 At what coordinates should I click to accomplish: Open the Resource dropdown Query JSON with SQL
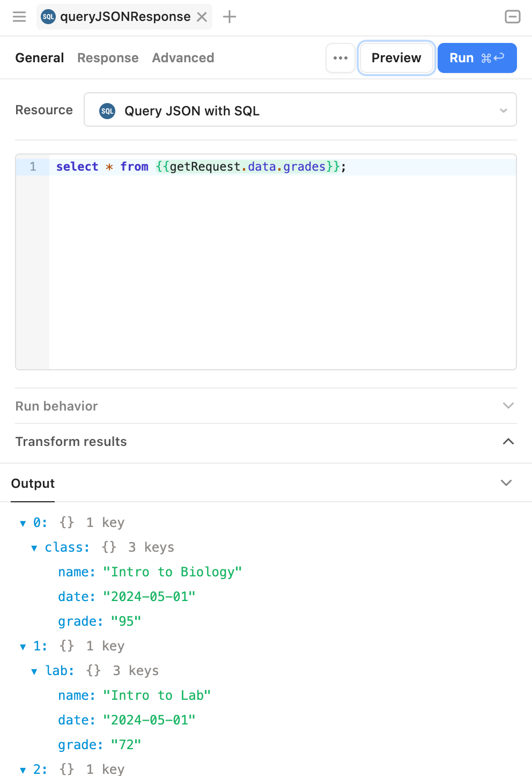[x=300, y=110]
